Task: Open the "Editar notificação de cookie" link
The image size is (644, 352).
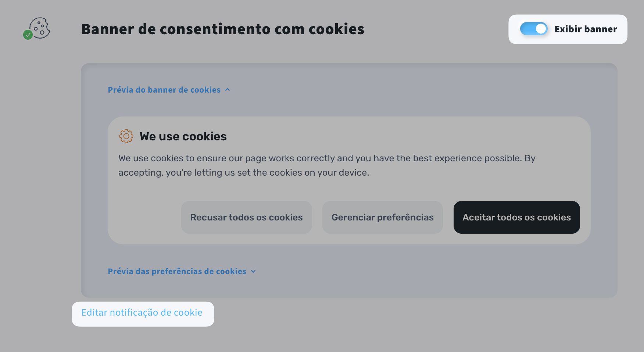Action: pyautogui.click(x=142, y=313)
